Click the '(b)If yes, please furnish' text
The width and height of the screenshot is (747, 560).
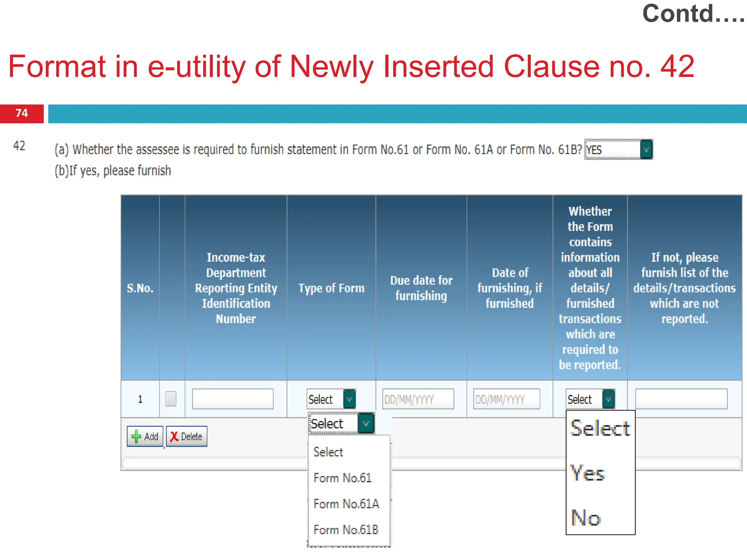point(113,171)
